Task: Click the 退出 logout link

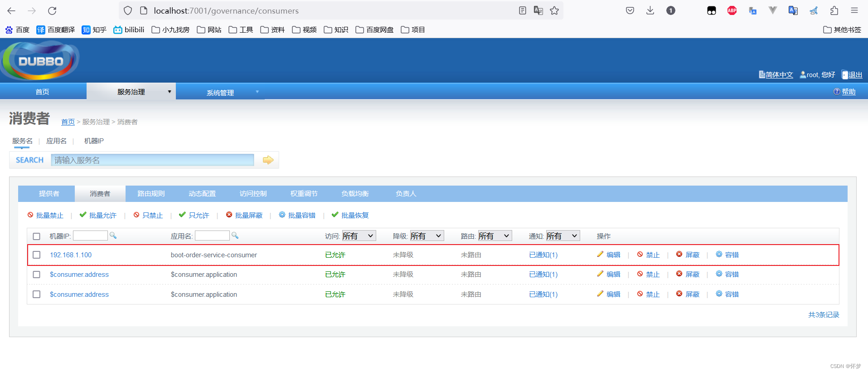Action: 855,75
